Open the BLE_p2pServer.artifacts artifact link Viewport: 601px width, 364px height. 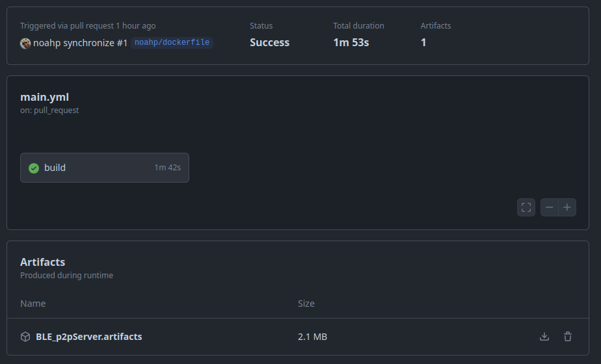click(89, 337)
